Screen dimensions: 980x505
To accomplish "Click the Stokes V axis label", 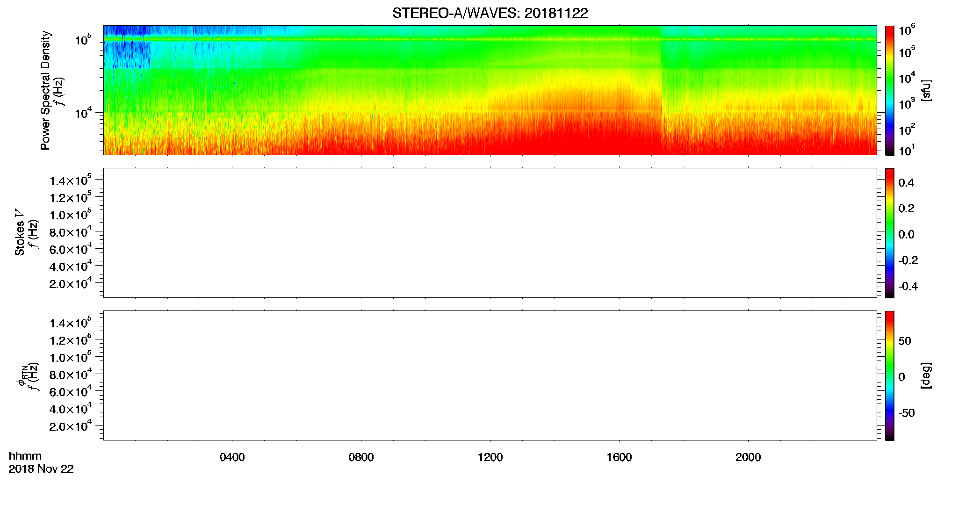I will click(x=20, y=233).
